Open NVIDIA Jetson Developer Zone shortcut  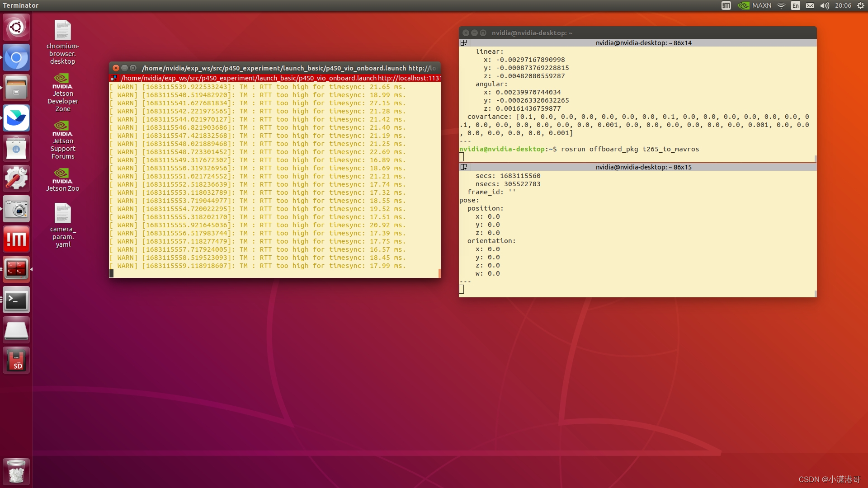(63, 93)
